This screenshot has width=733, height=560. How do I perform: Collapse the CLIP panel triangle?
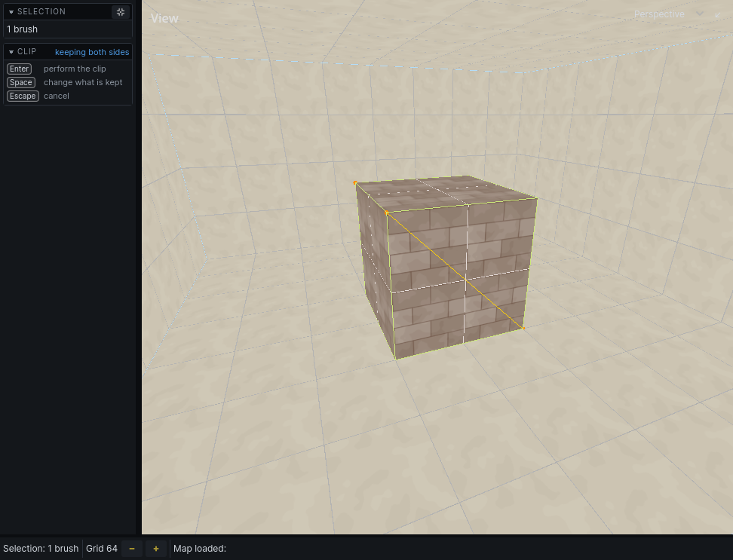pyautogui.click(x=11, y=52)
